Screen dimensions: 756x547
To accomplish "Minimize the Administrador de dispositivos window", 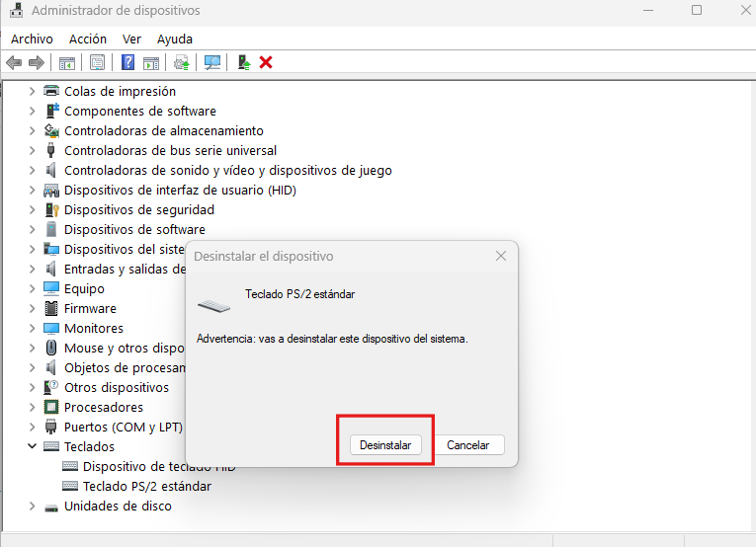I will coord(648,10).
